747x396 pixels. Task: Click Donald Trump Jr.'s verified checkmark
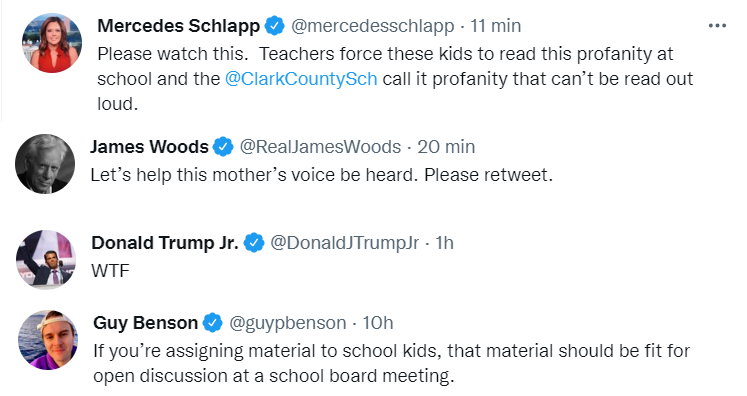click(x=254, y=243)
